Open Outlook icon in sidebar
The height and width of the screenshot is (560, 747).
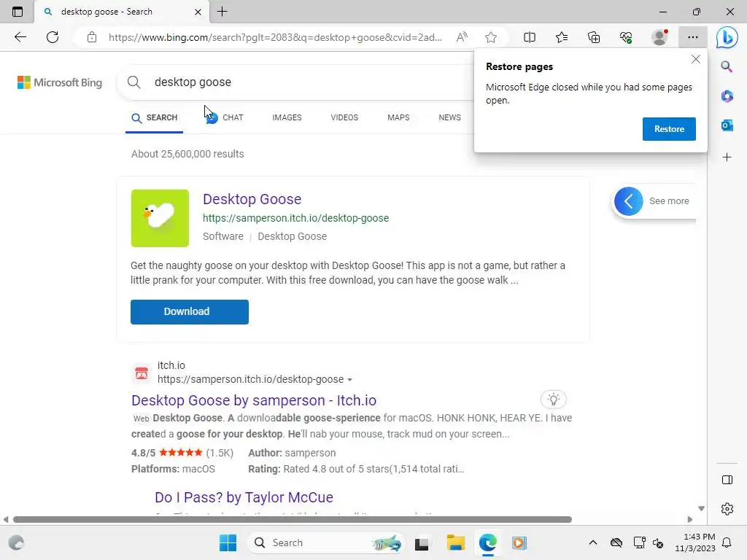[727, 125]
